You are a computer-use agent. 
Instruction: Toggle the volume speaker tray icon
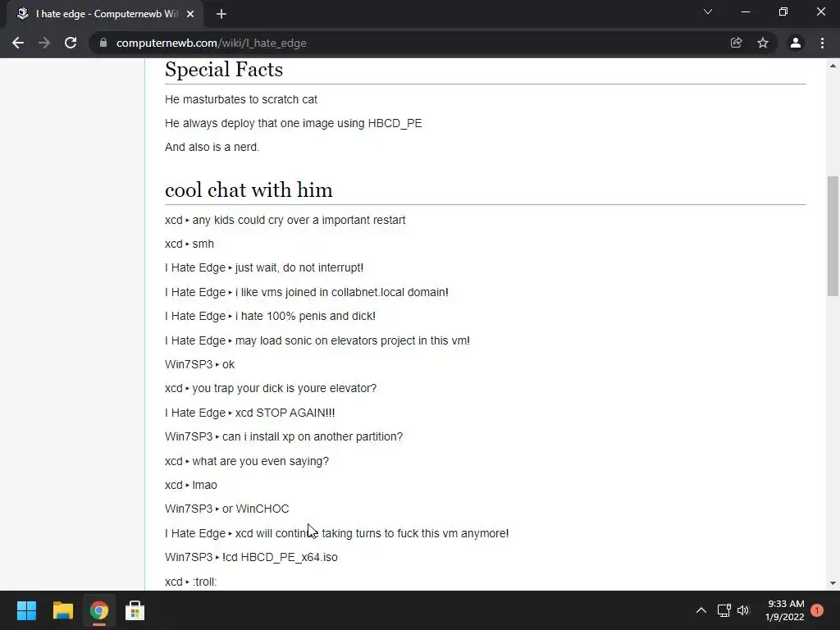(x=743, y=610)
